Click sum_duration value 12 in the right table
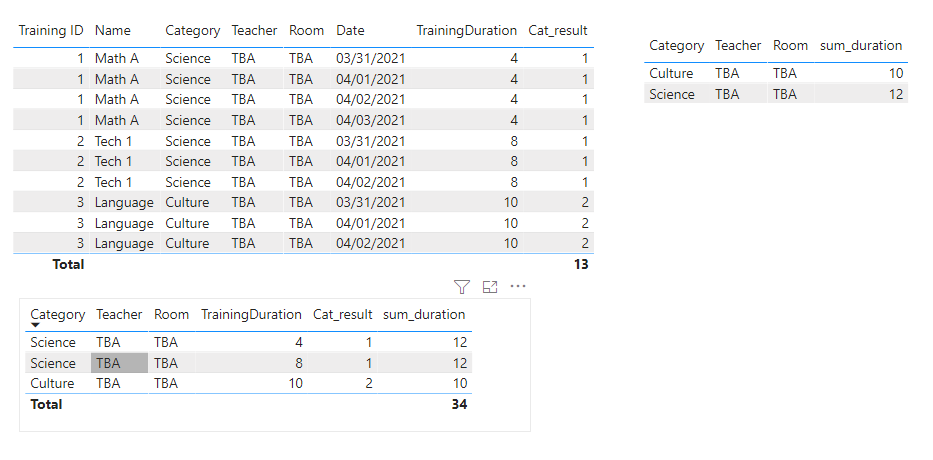 (x=896, y=94)
